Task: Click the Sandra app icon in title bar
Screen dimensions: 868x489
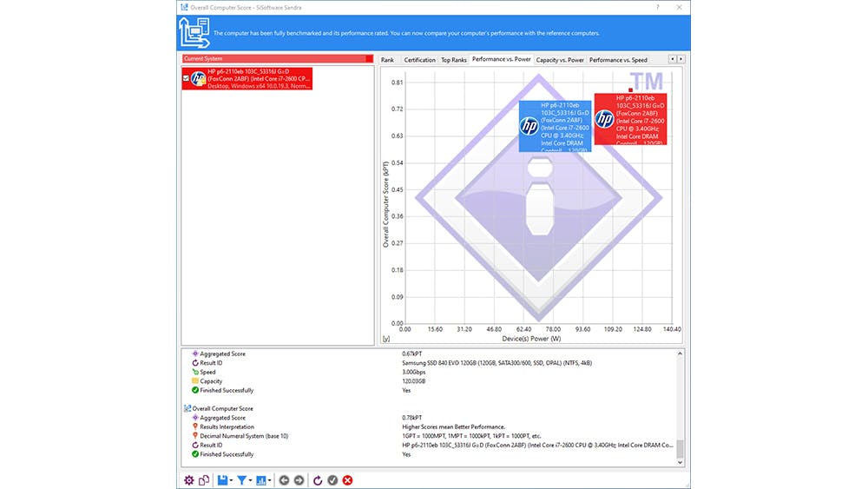Action: [184, 7]
